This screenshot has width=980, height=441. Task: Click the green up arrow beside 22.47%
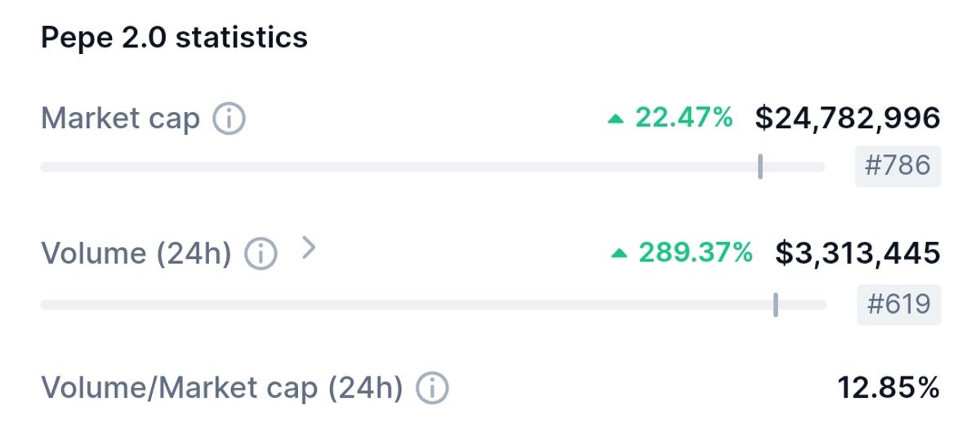(x=617, y=119)
